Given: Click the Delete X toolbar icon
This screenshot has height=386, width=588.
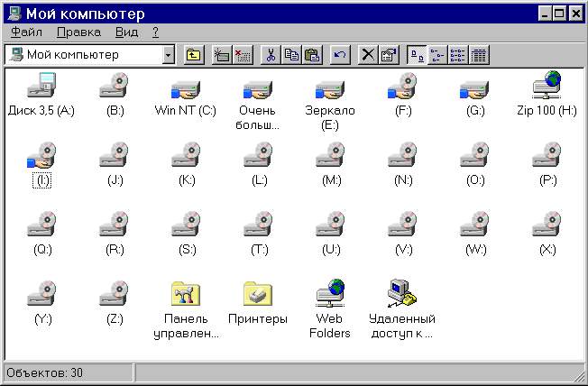Looking at the screenshot, I should (368, 55).
